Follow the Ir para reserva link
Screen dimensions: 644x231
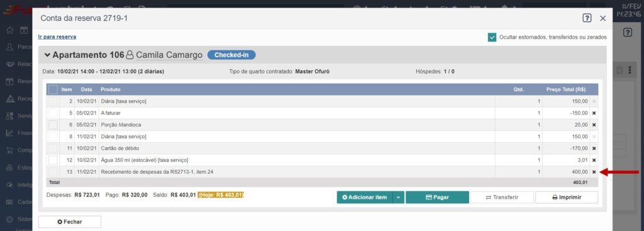57,37
